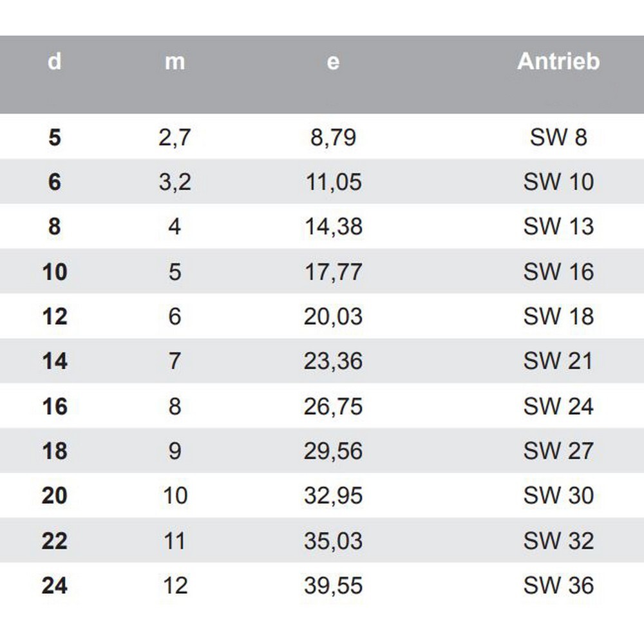The width and height of the screenshot is (644, 644).
Task: Select the SW 24 cell
Action: click(x=558, y=406)
